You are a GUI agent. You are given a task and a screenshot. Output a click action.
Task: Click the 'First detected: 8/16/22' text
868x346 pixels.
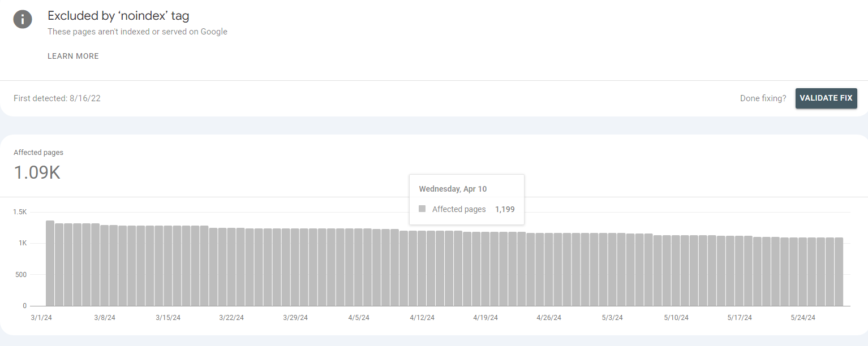[x=57, y=98]
